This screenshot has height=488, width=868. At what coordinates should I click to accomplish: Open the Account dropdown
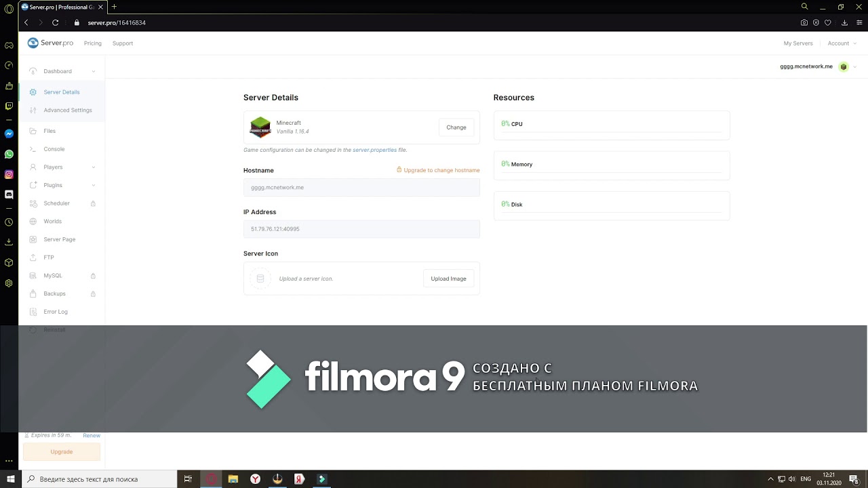(x=841, y=43)
